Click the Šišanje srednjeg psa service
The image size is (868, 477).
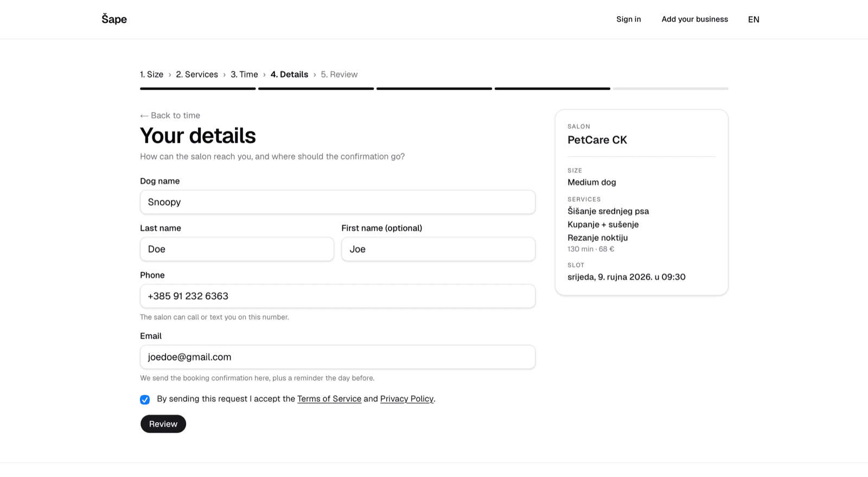[608, 211]
